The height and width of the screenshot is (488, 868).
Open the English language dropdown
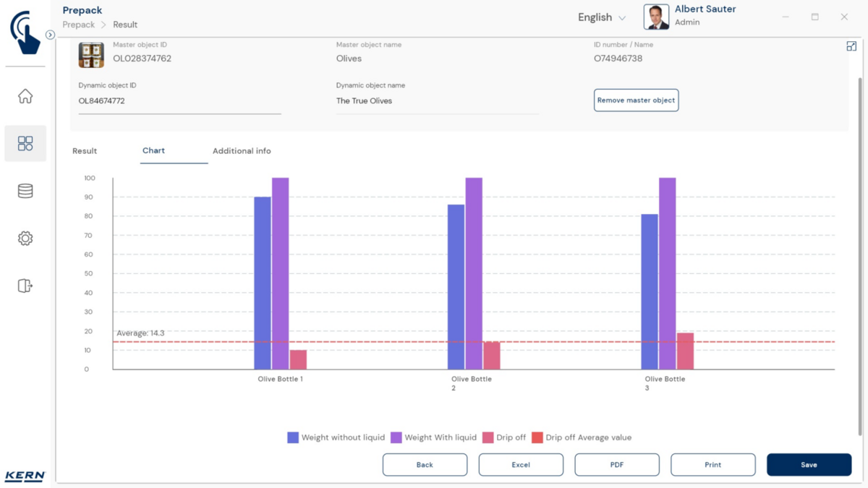[x=602, y=17]
